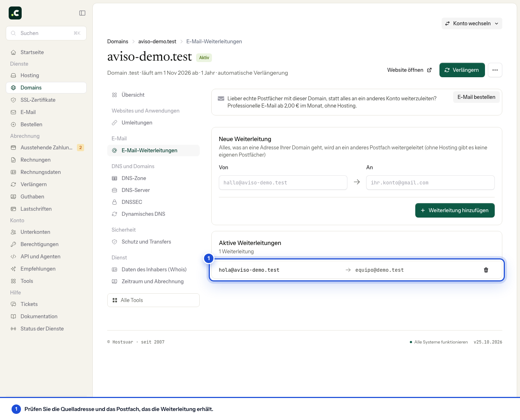Select Domains in the sidebar
The height and width of the screenshot is (420, 520).
[46, 88]
